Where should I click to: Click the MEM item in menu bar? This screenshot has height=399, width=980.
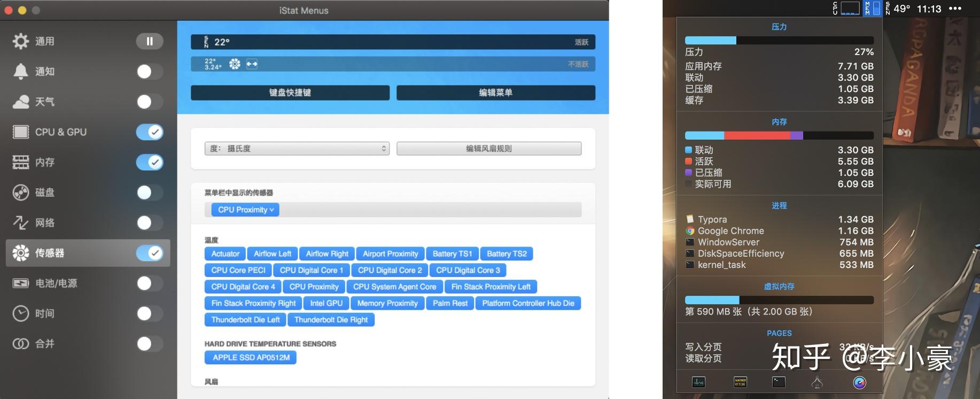pyautogui.click(x=873, y=8)
